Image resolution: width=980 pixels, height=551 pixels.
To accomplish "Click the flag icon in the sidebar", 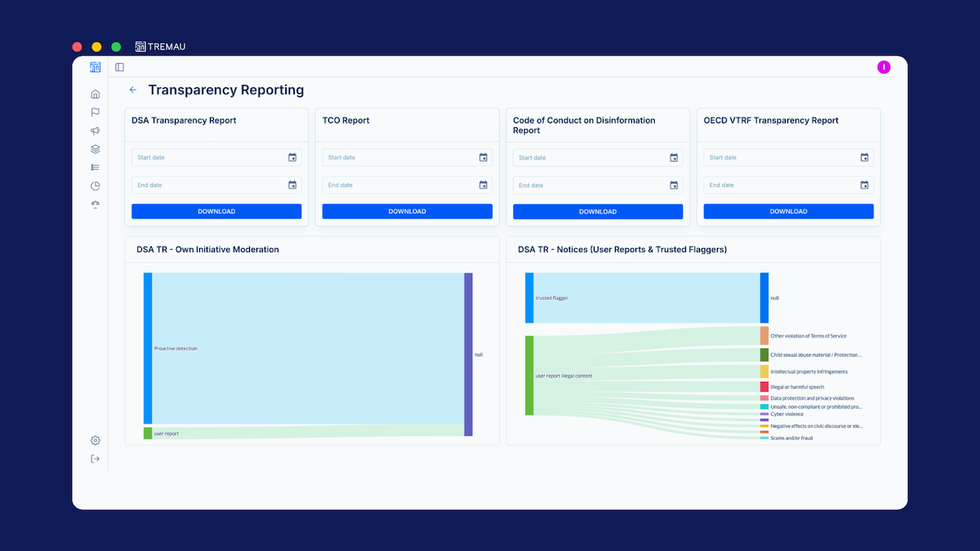I will click(x=96, y=113).
